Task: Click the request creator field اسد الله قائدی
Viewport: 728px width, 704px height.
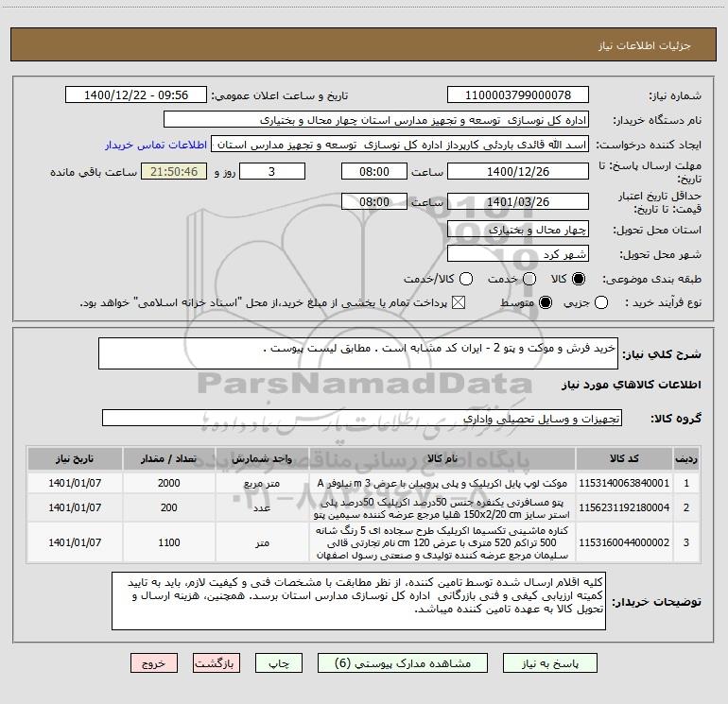Action: coord(400,145)
